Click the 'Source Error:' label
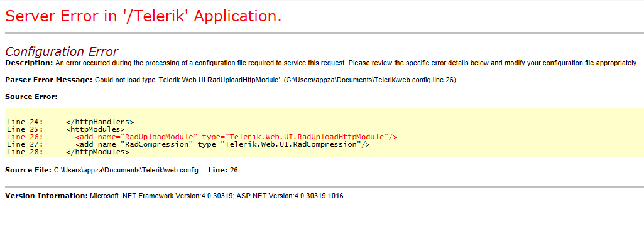644x227 pixels. point(31,97)
